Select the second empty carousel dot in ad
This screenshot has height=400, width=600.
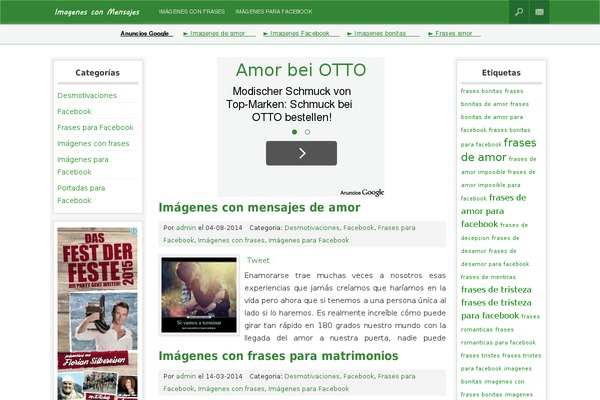(307, 132)
